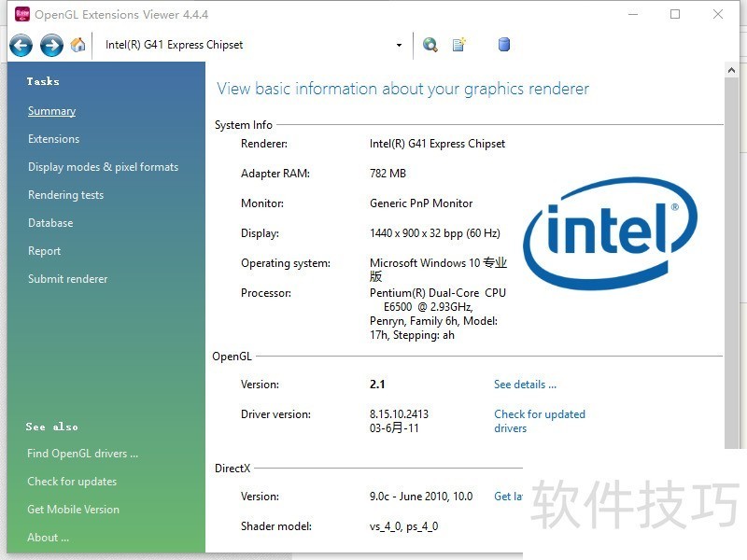This screenshot has width=747, height=560.
Task: Click the Renderer value Intel(R) G41 Express Chipset
Action: [437, 144]
